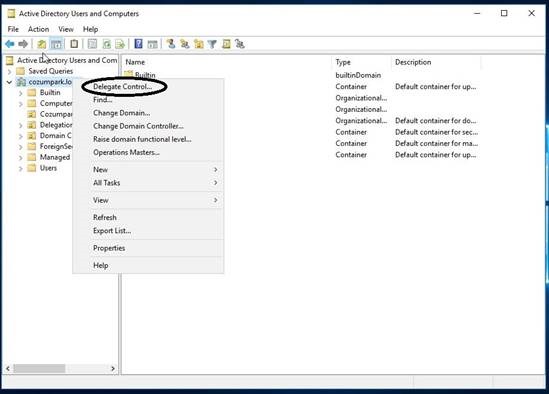Click the app icon in the title bar
This screenshot has height=394, width=549.
[x=12, y=14]
